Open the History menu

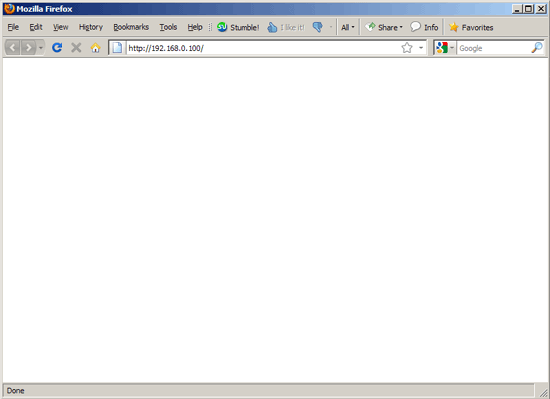tap(91, 27)
